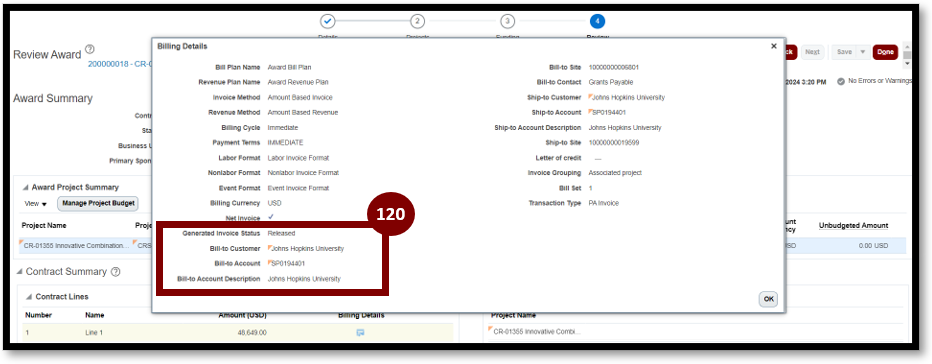Collapse the Contract Summary section
Screen dimensions: 932x364
20,272
